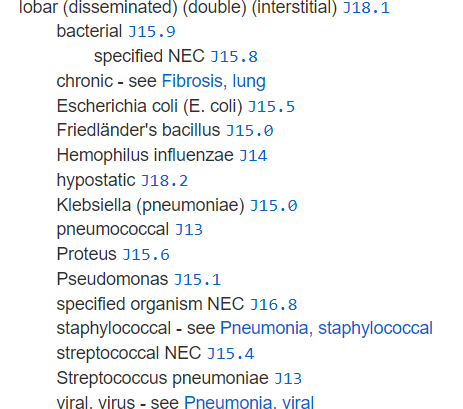Click the staphylococcal entry label

(114, 328)
